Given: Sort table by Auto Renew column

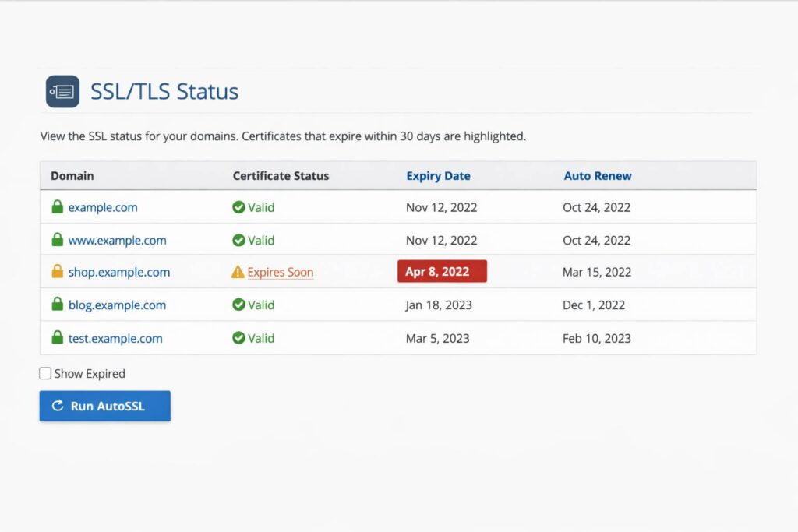Looking at the screenshot, I should tap(598, 176).
